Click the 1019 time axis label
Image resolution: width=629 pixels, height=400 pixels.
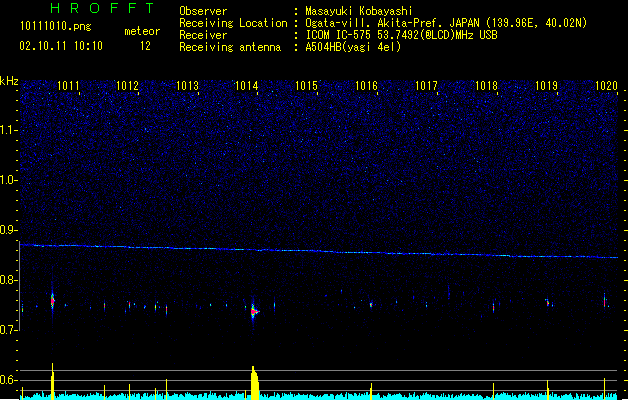tap(546, 86)
